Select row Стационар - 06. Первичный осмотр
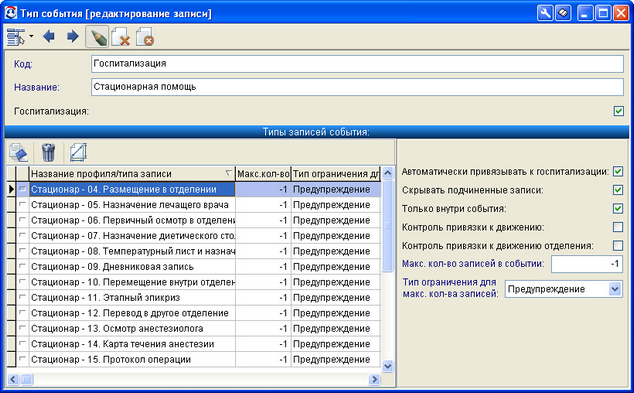 (194, 220)
